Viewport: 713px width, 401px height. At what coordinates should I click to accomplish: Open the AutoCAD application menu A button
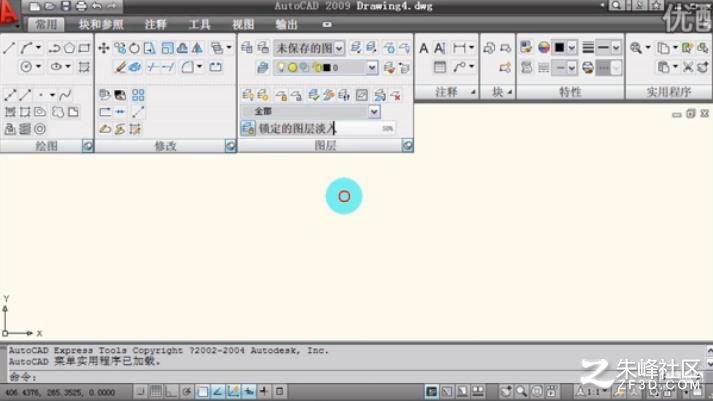(x=10, y=14)
